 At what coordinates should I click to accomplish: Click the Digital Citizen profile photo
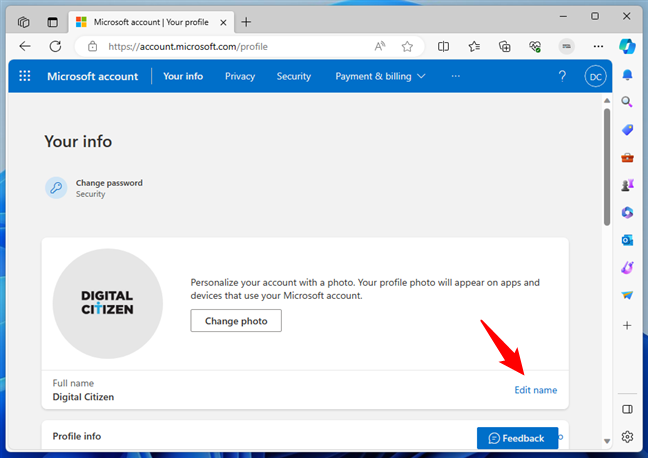click(x=107, y=303)
